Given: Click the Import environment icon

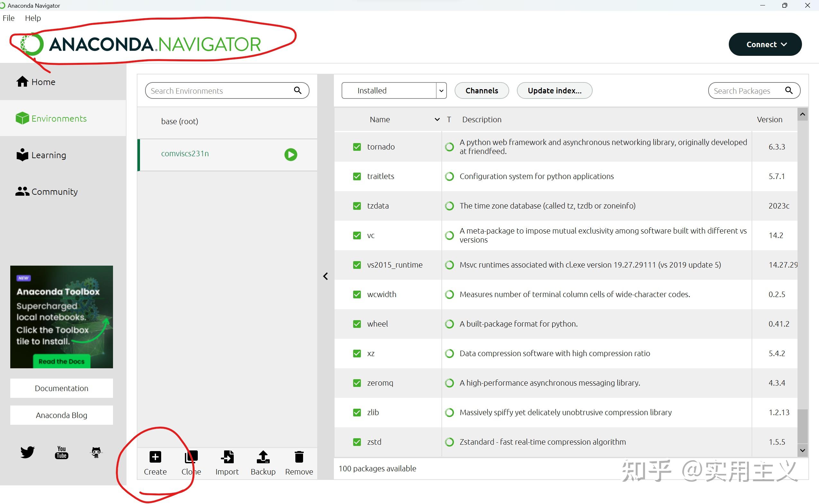Looking at the screenshot, I should 227,457.
